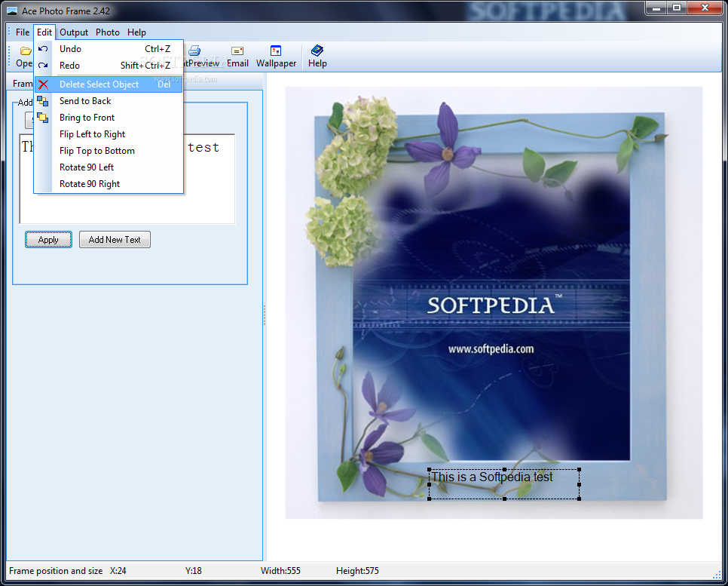
Task: Open the Output menu
Action: 74,32
